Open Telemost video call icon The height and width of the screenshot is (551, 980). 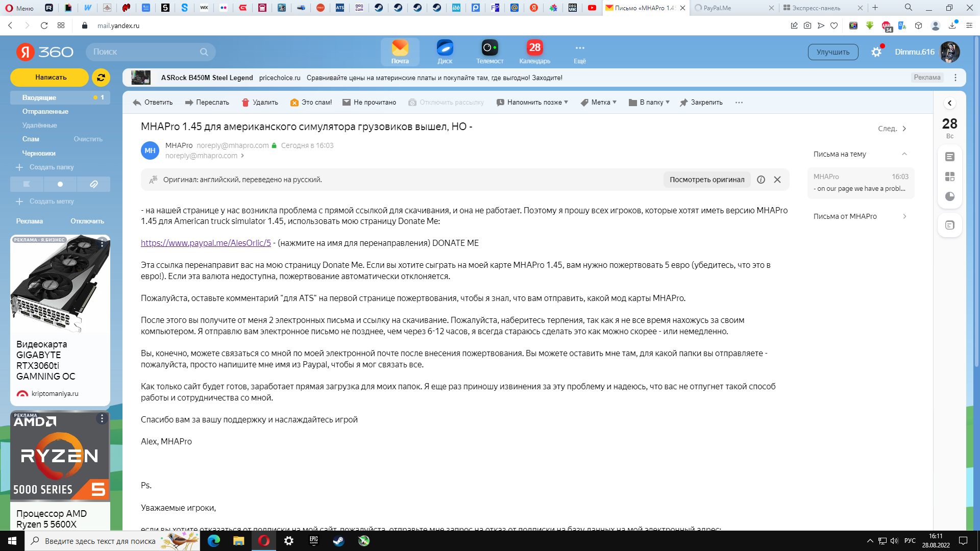click(489, 48)
